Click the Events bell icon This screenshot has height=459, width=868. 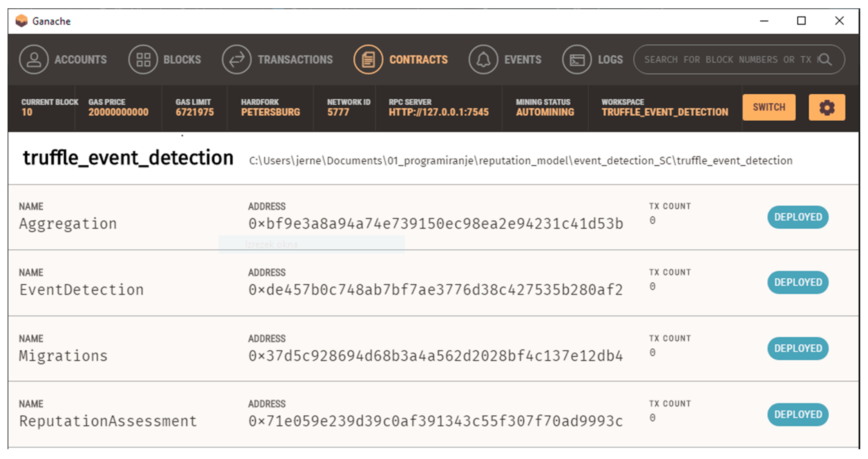pos(483,60)
